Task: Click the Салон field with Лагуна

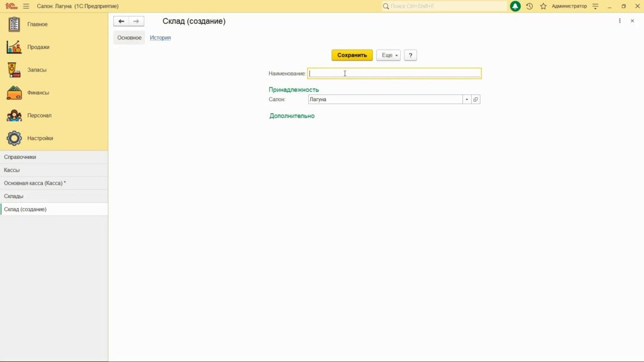Action: [x=386, y=99]
